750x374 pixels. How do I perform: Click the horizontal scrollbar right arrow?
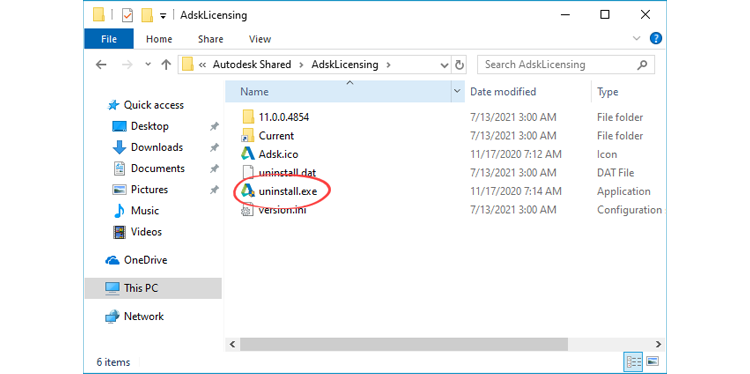pyautogui.click(x=658, y=344)
